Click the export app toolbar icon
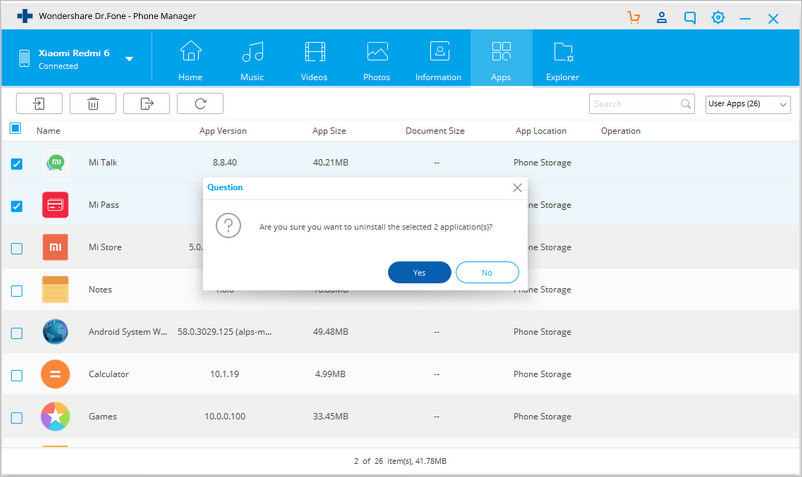 [x=146, y=104]
